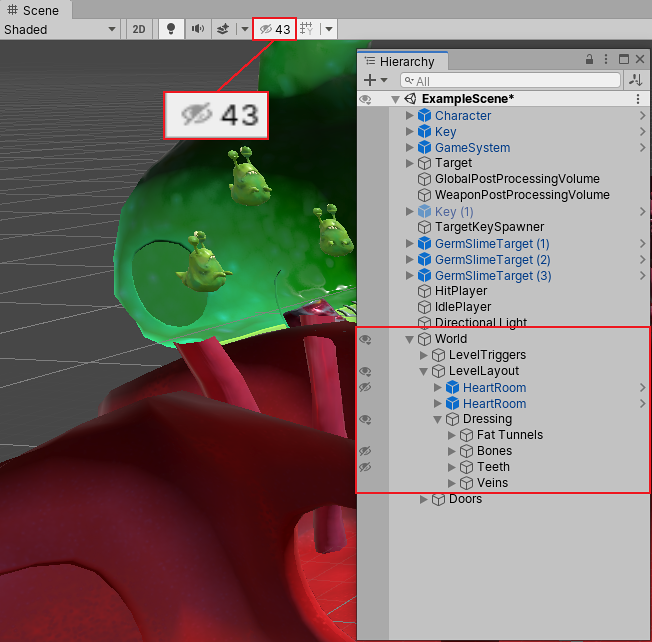
Task: Collapse the Dressing object
Action: (437, 420)
